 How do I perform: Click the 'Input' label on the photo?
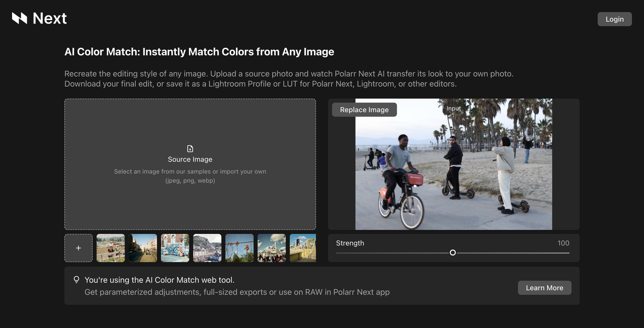pos(454,108)
